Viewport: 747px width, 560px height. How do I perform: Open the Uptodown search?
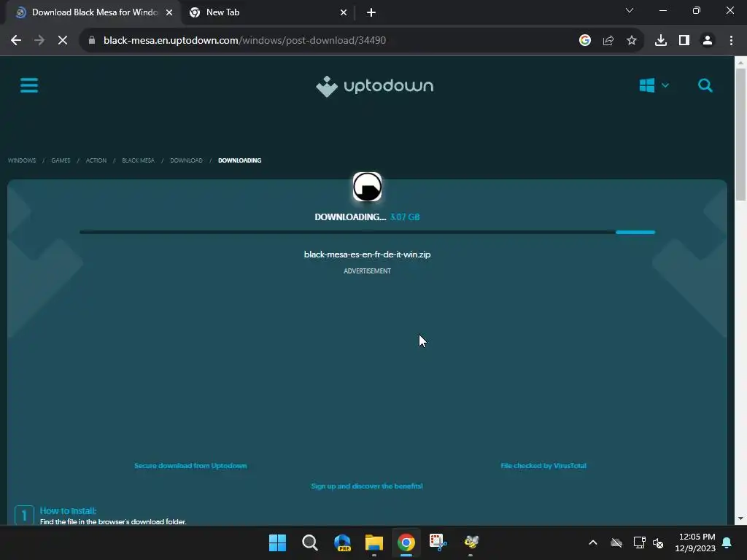(x=705, y=86)
